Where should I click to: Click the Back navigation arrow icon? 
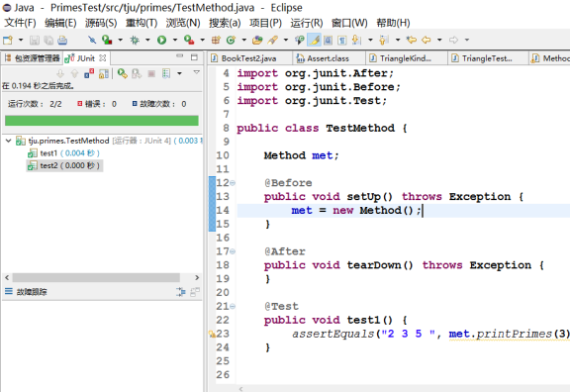pos(427,40)
